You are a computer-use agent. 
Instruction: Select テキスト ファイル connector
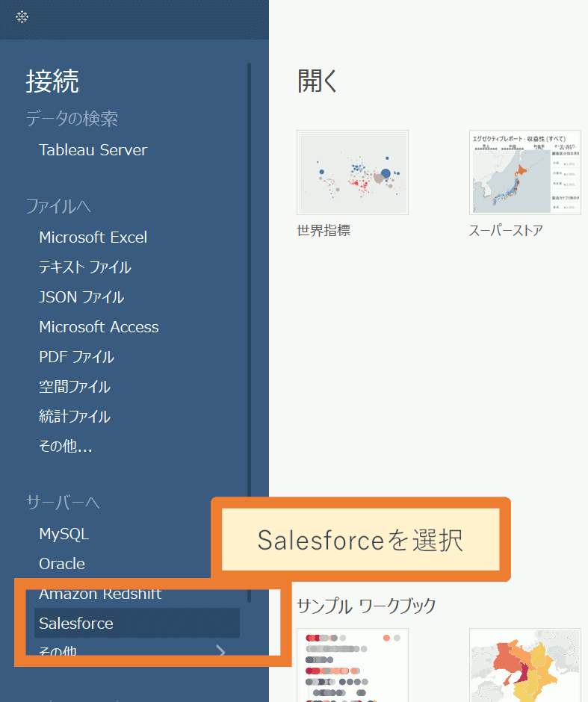[x=85, y=267]
